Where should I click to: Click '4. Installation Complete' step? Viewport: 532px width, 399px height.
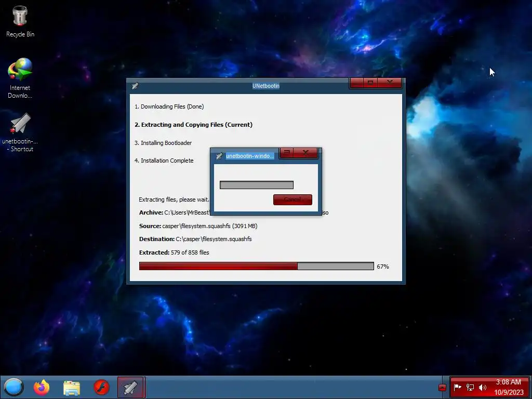(164, 161)
